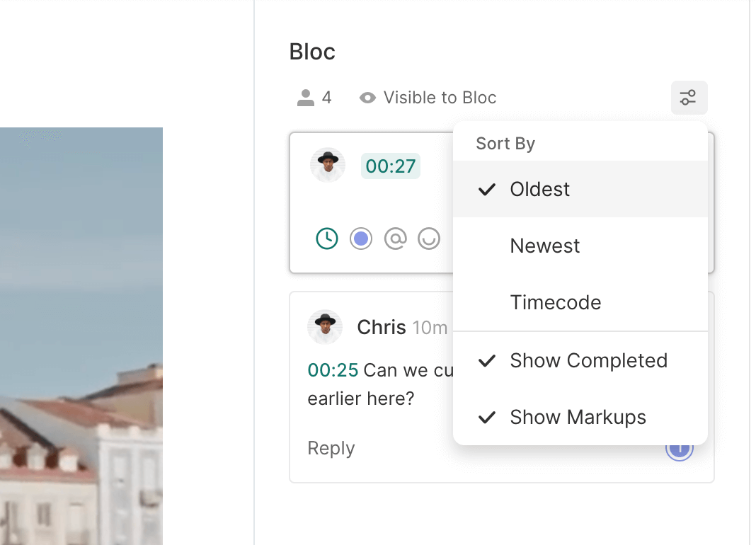Open Visible to Bloc visibility setting
This screenshot has height=545, width=756.
click(x=440, y=98)
